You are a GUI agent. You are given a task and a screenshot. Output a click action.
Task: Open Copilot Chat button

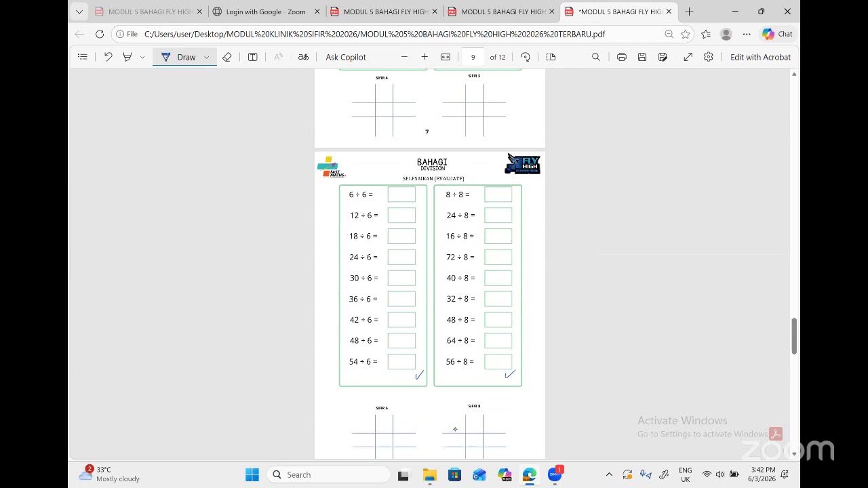(777, 34)
